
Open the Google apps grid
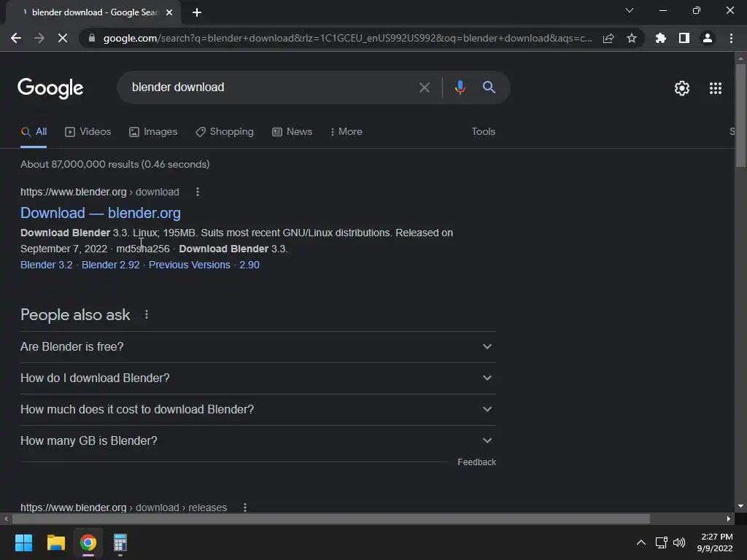tap(716, 88)
